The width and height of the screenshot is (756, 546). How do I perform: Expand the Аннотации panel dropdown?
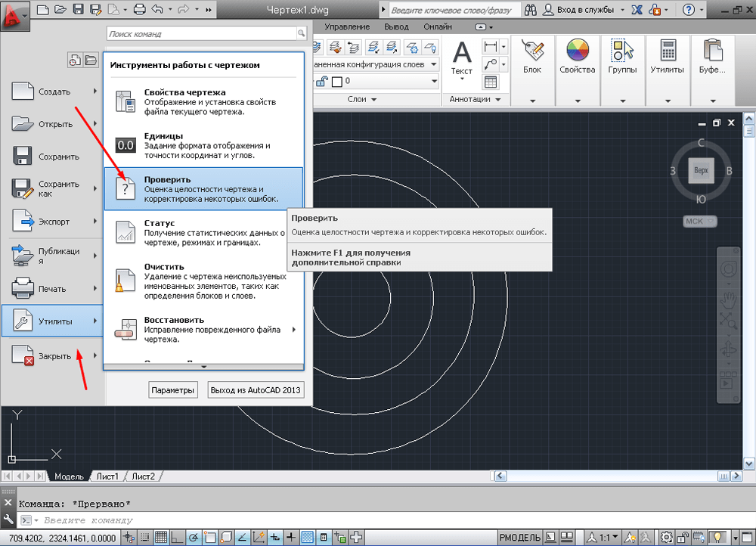point(497,99)
